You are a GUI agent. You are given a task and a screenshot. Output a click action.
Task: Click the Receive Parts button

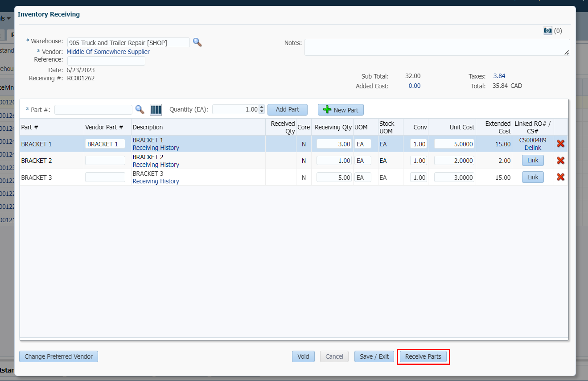coord(423,356)
